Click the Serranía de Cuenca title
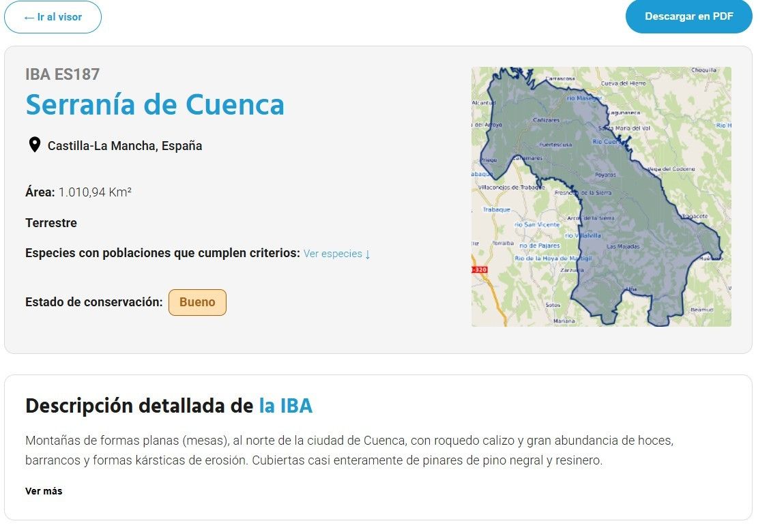This screenshot has width=771, height=532. click(155, 104)
